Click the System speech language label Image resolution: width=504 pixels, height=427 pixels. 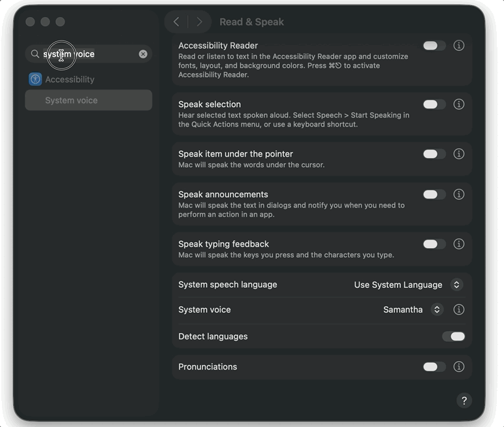[228, 285]
